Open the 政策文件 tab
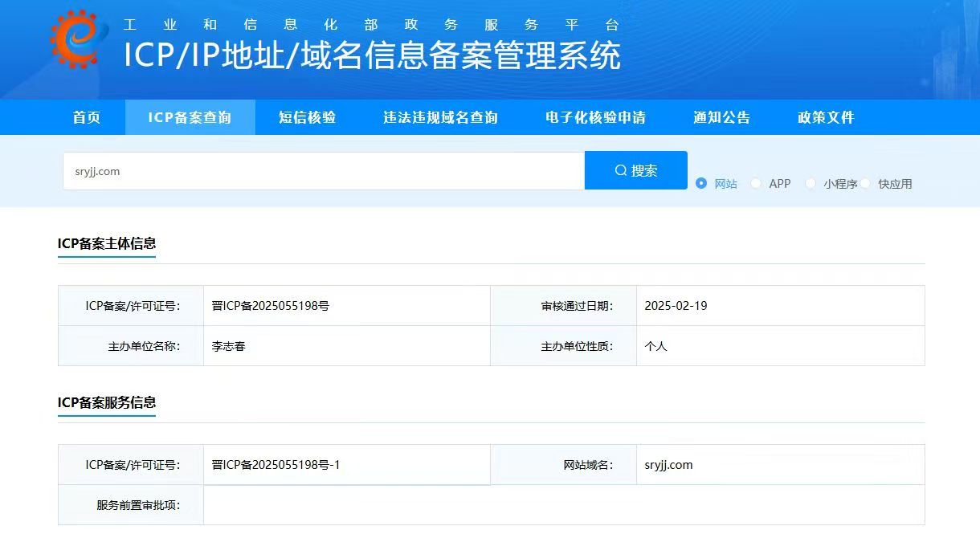The width and height of the screenshot is (980, 538). point(826,117)
